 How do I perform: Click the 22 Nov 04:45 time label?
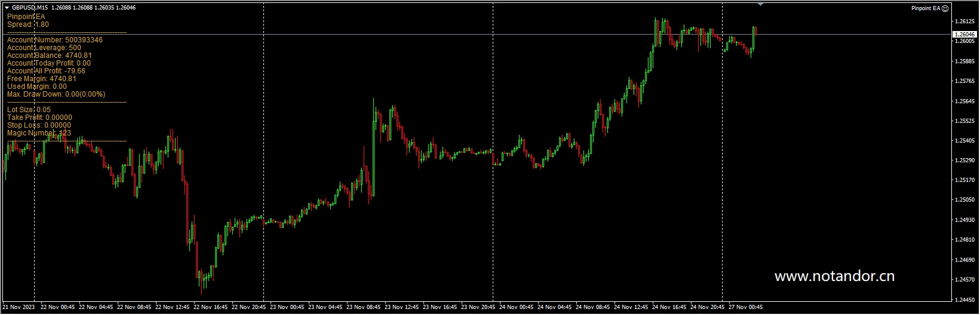(96, 307)
